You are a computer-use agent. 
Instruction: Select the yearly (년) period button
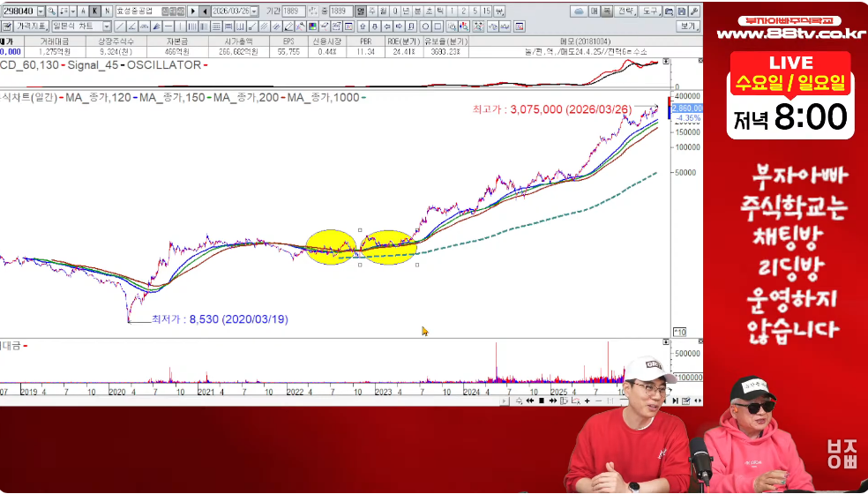[407, 11]
